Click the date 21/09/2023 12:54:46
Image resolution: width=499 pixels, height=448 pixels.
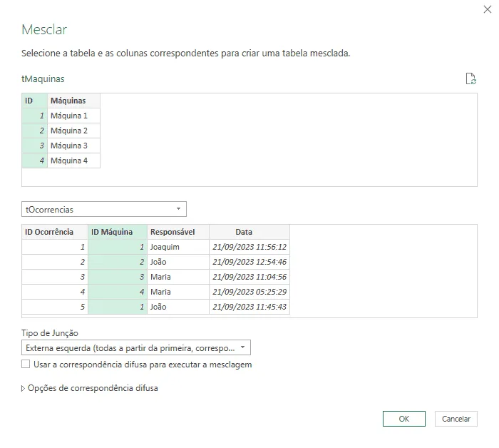249,262
